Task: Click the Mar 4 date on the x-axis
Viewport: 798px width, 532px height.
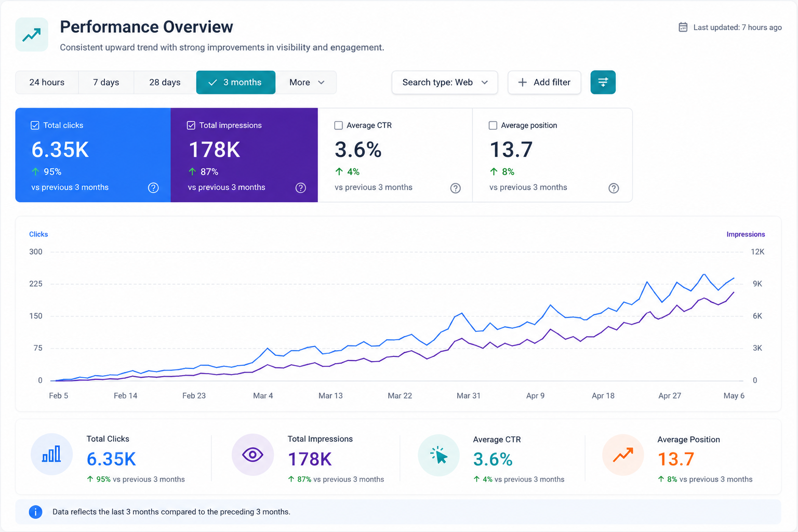Action: pos(263,396)
